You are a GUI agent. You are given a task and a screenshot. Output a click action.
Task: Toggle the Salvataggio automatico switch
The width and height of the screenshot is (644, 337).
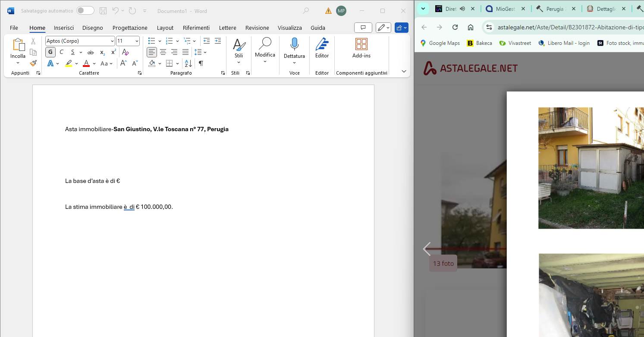point(85,11)
